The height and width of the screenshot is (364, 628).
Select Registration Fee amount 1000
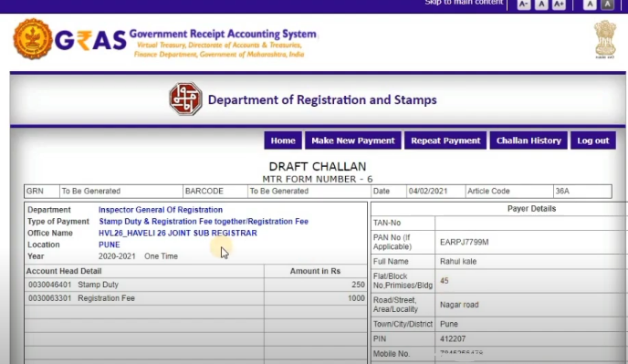[x=357, y=298]
